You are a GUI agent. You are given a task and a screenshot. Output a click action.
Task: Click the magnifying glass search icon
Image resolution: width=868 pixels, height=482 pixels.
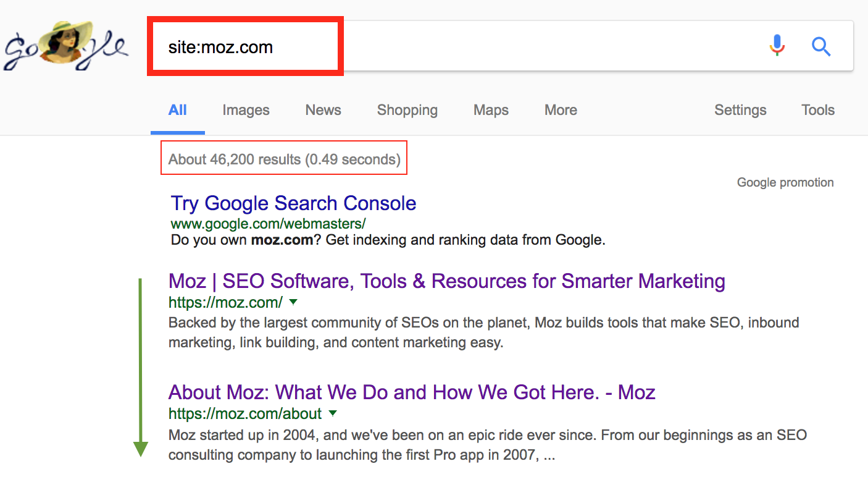point(821,46)
